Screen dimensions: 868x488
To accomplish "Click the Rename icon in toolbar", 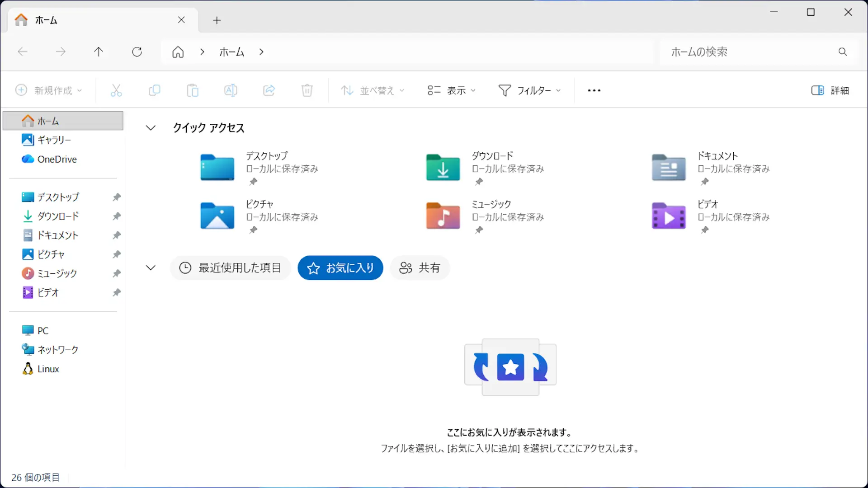I will tap(231, 90).
